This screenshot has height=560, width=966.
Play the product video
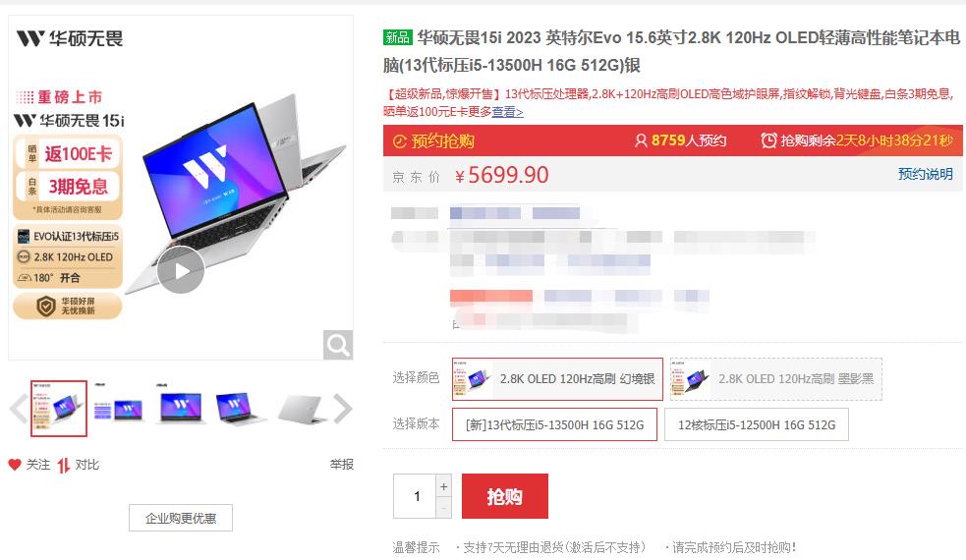pyautogui.click(x=181, y=270)
